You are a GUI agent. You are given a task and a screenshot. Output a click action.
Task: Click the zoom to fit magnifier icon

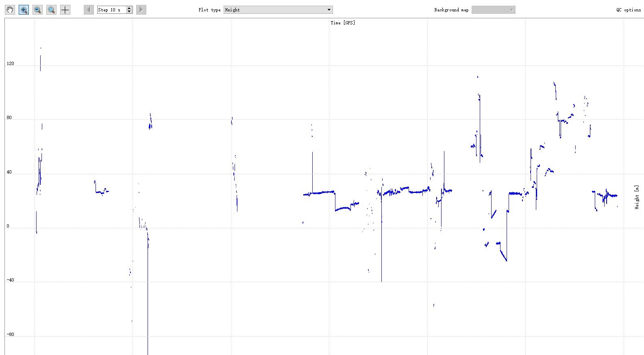pyautogui.click(x=51, y=10)
